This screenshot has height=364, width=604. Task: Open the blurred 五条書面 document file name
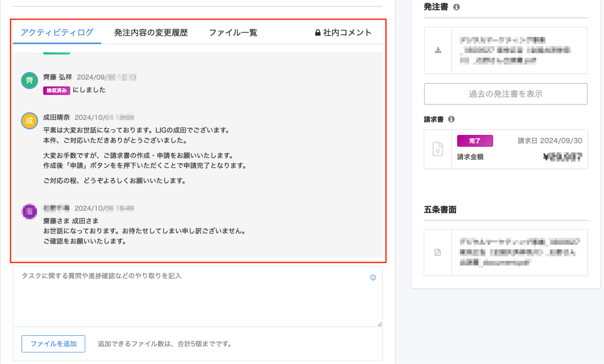click(x=519, y=252)
